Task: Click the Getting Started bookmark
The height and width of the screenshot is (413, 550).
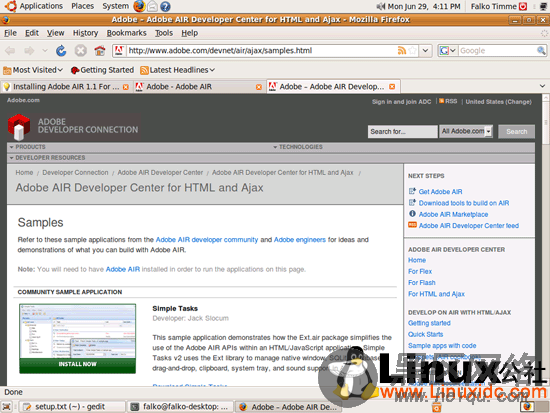Action: pyautogui.click(x=102, y=70)
